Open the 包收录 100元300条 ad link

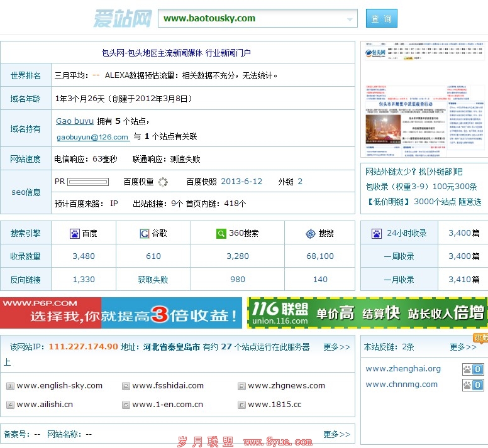pyautogui.click(x=421, y=187)
